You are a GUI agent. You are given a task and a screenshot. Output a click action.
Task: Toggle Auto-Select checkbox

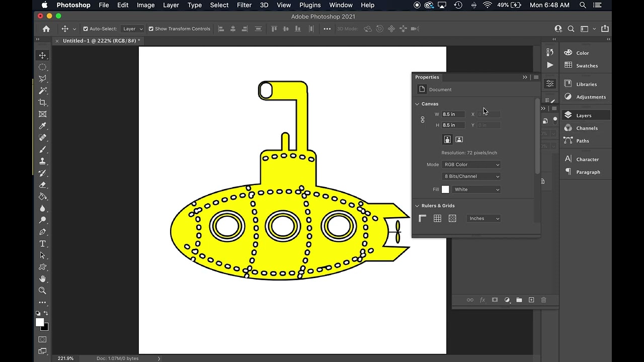(86, 29)
